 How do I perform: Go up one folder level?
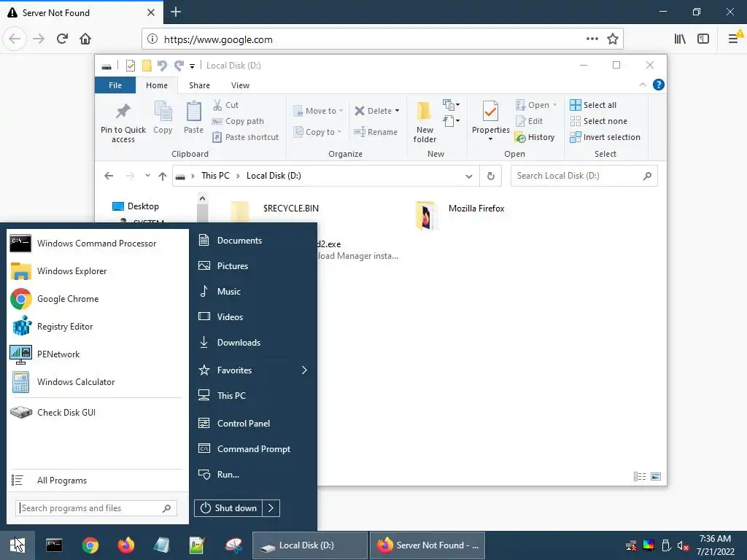pos(163,176)
